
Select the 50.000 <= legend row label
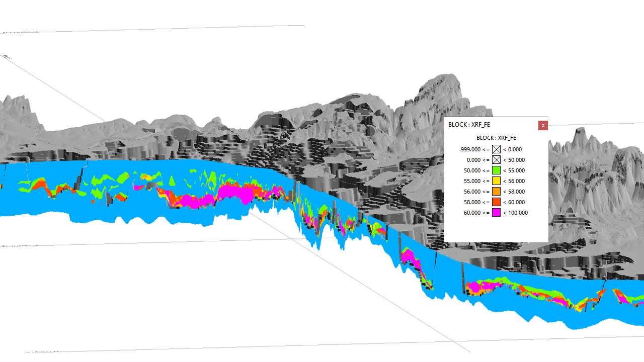(x=473, y=170)
